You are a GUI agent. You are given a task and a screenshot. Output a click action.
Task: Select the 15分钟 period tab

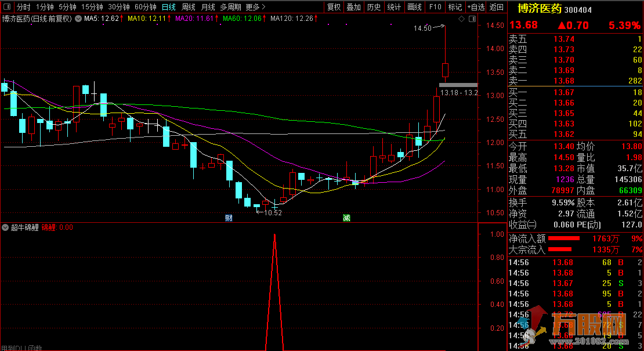tap(92, 7)
